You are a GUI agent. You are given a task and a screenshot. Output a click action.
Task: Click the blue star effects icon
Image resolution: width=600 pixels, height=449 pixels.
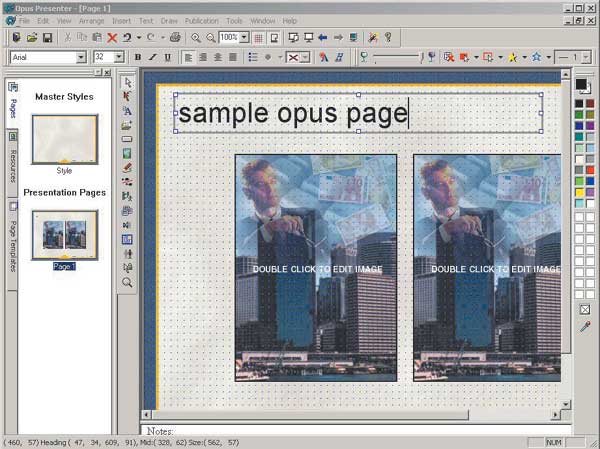pos(536,57)
